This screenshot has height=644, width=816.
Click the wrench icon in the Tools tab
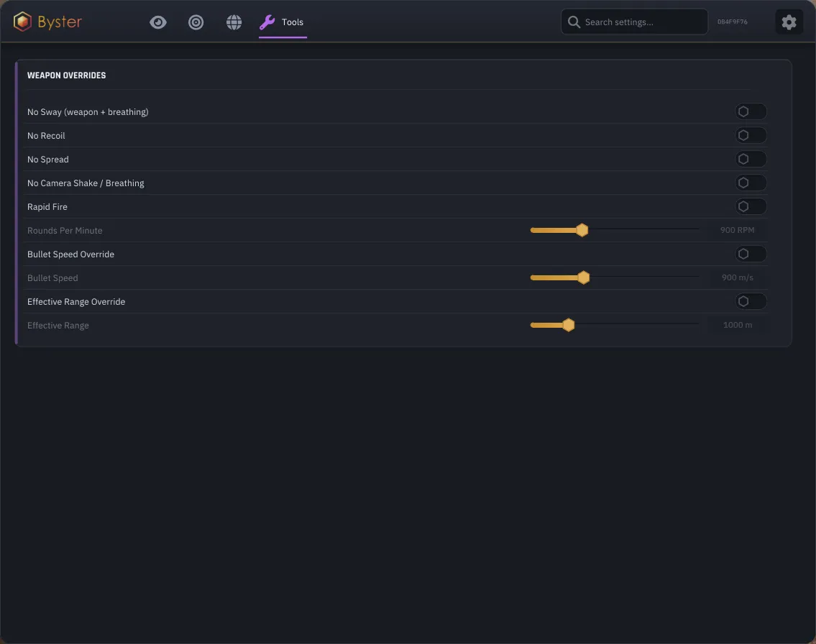[267, 22]
